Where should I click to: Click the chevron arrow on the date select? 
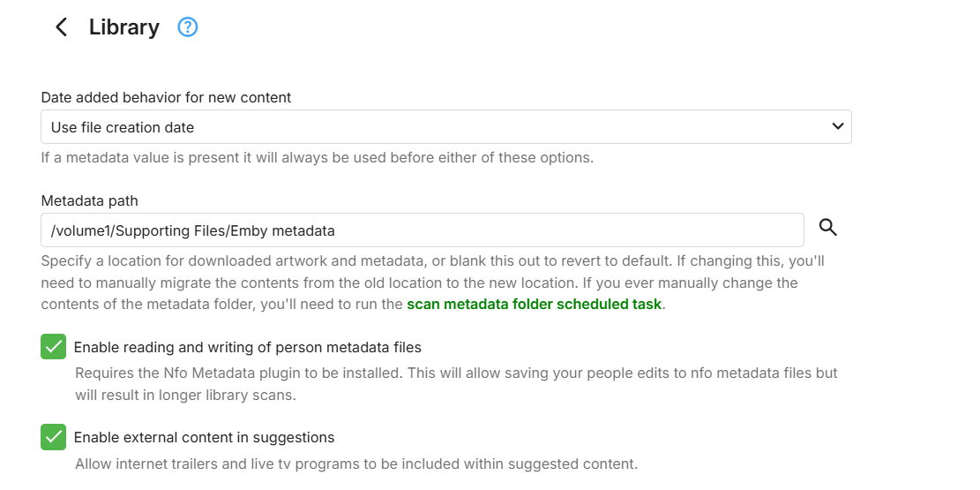pyautogui.click(x=837, y=127)
